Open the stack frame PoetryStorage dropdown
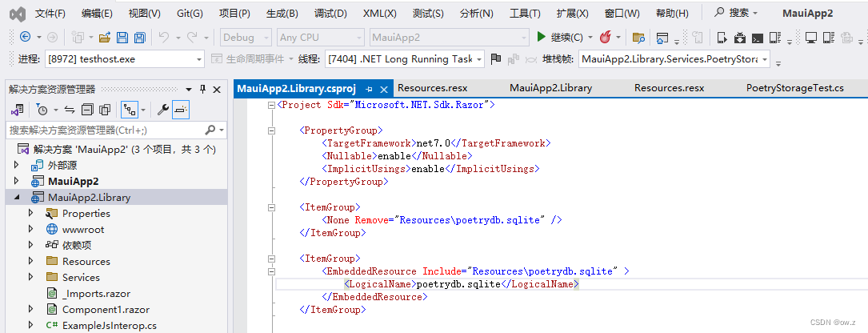 point(674,58)
